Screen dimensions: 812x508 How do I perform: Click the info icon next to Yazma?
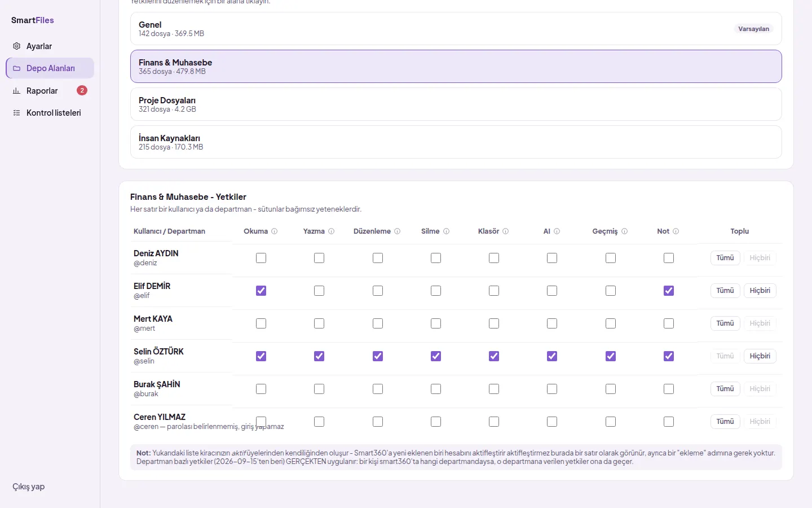click(332, 231)
